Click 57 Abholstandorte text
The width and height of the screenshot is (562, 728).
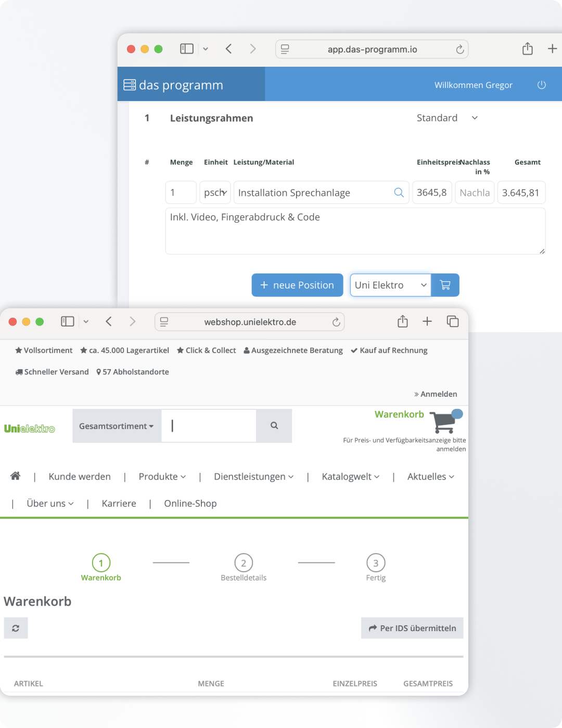point(136,372)
